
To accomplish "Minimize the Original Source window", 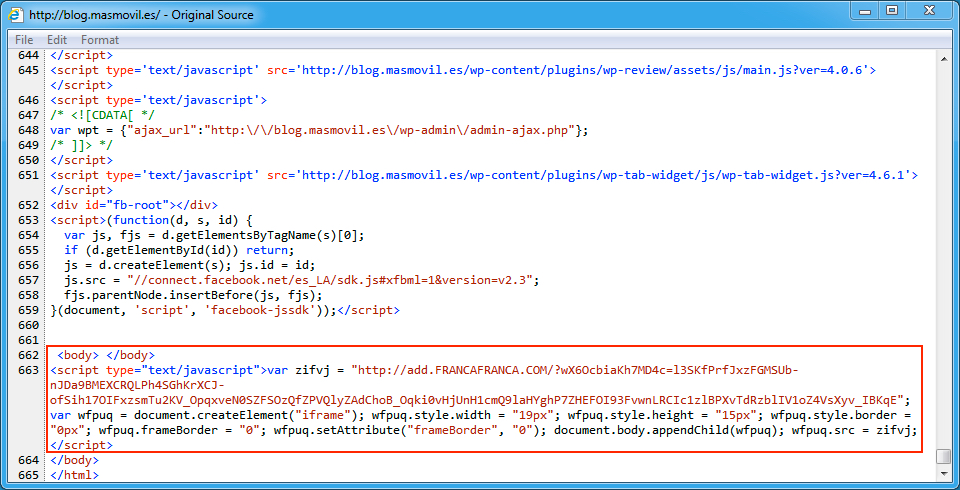I will [864, 10].
